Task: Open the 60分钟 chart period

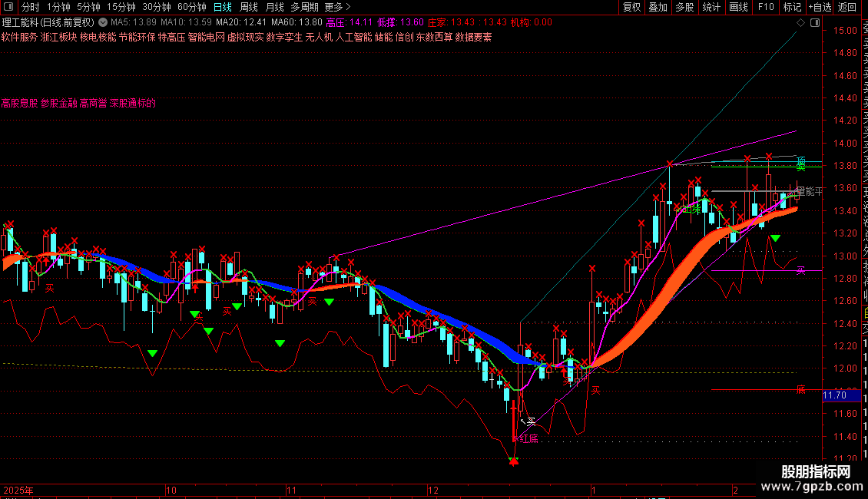Action: click(192, 7)
